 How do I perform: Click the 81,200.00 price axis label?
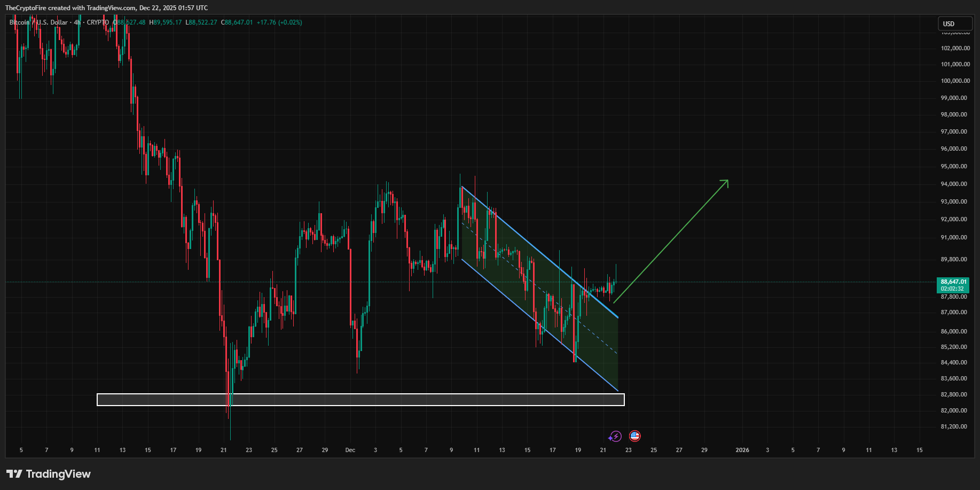coord(954,426)
